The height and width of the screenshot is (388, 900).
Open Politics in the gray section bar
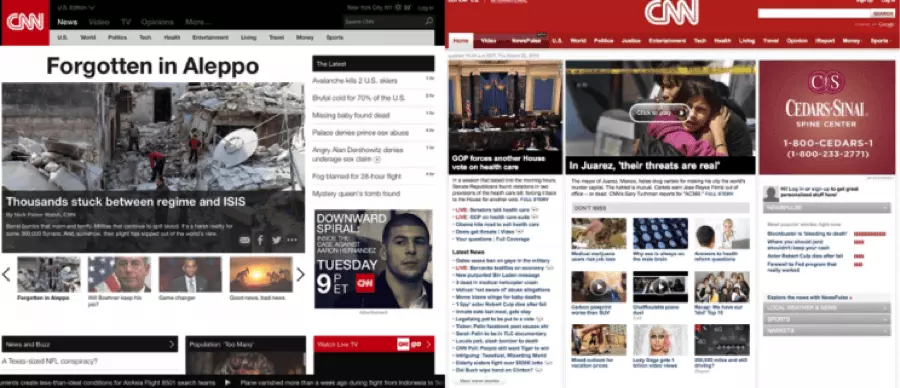117,37
